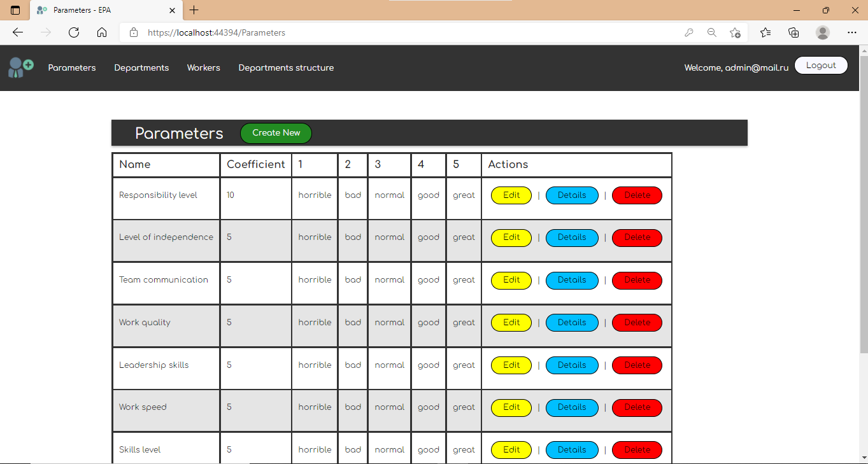The width and height of the screenshot is (868, 464).
Task: Delete the Skills level parameter
Action: (637, 450)
